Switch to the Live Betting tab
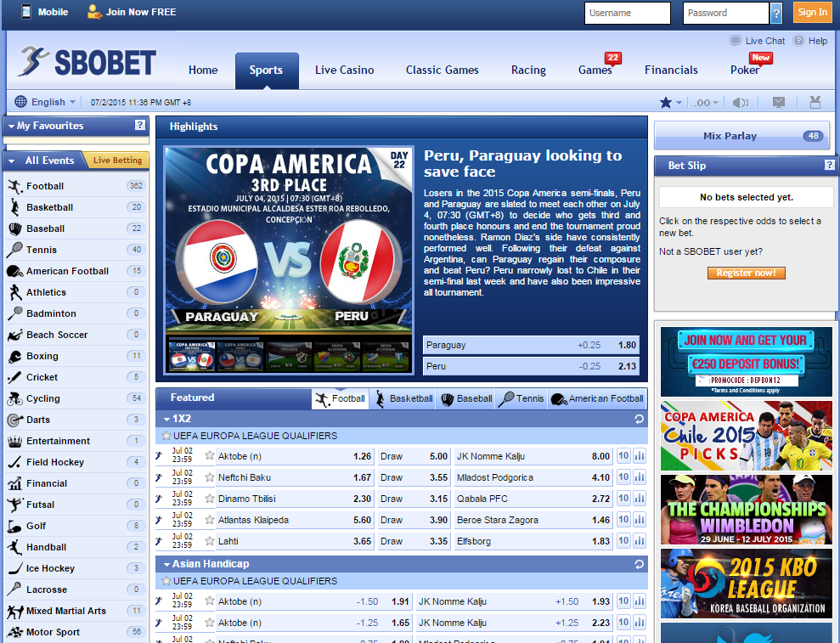This screenshot has width=840, height=643. coord(117,161)
